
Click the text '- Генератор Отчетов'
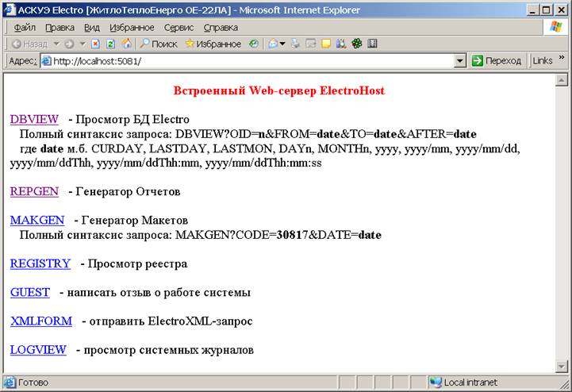125,191
